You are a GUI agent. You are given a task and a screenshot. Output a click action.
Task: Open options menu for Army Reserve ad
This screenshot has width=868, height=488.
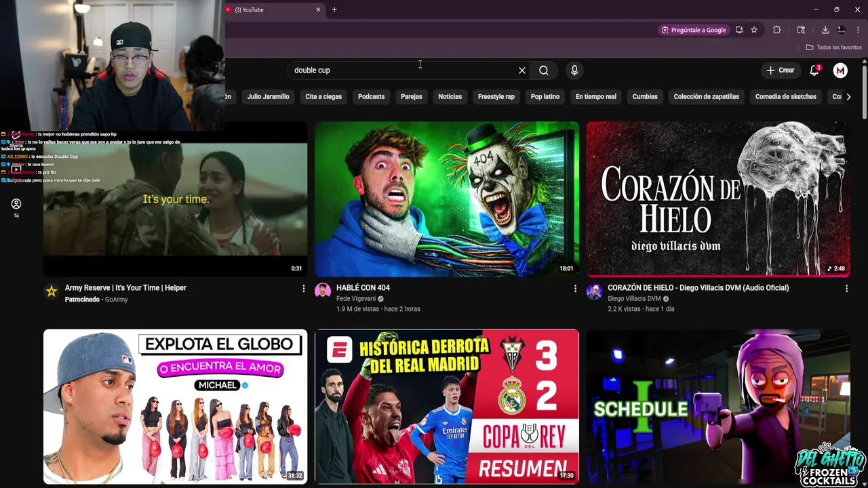(303, 289)
